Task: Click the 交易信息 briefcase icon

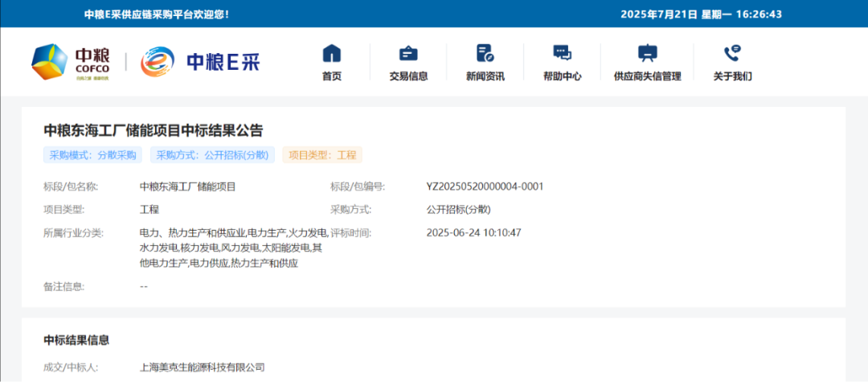Action: click(408, 54)
